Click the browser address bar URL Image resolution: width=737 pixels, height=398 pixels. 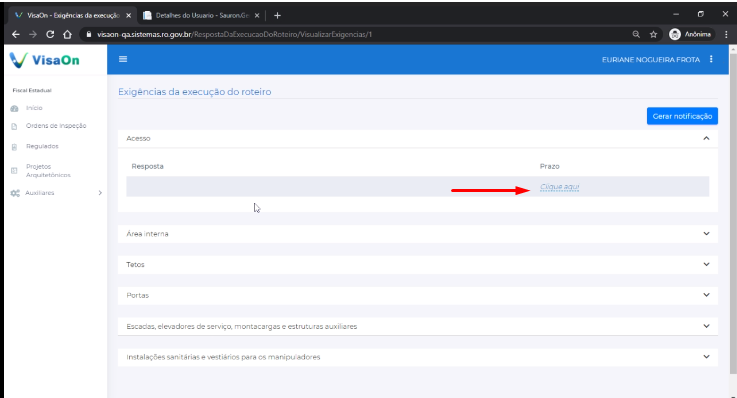click(x=235, y=34)
